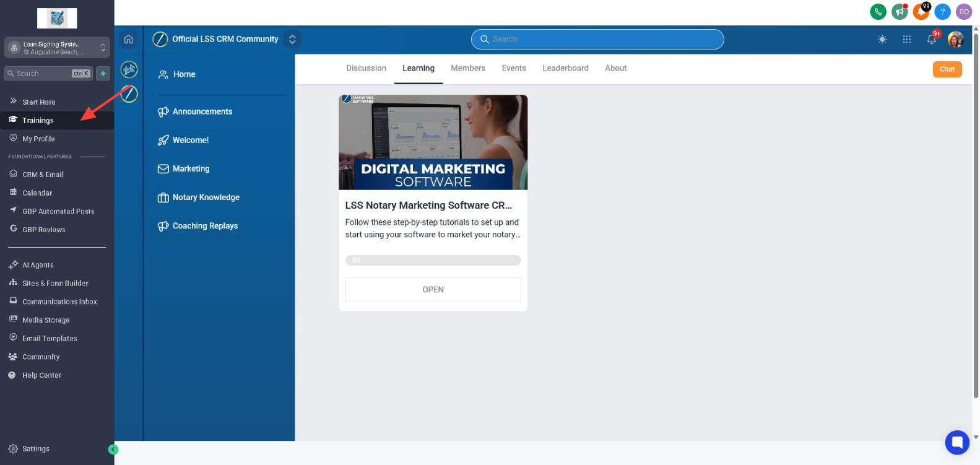Open the megaphone announcements icon in top bar

tap(900, 12)
